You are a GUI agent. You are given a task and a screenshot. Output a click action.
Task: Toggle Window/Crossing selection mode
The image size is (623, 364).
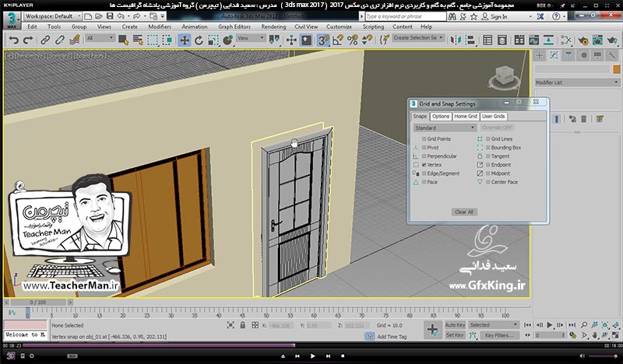point(167,40)
